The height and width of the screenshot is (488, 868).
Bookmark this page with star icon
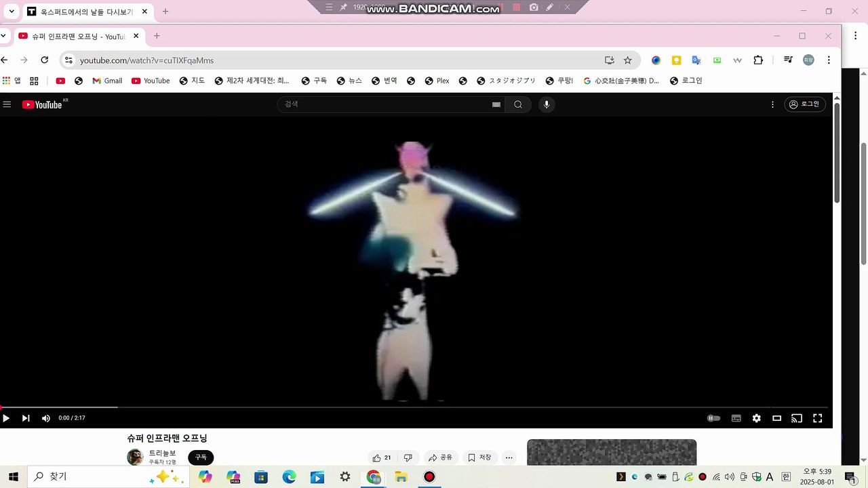628,60
